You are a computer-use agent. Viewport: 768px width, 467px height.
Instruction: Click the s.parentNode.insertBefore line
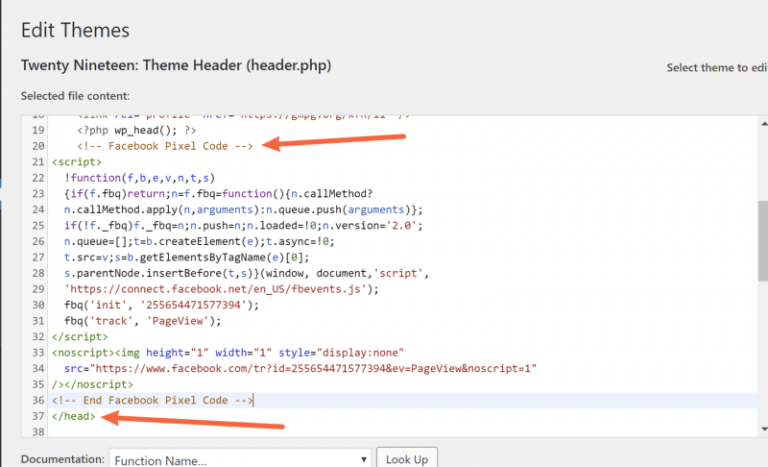point(246,273)
